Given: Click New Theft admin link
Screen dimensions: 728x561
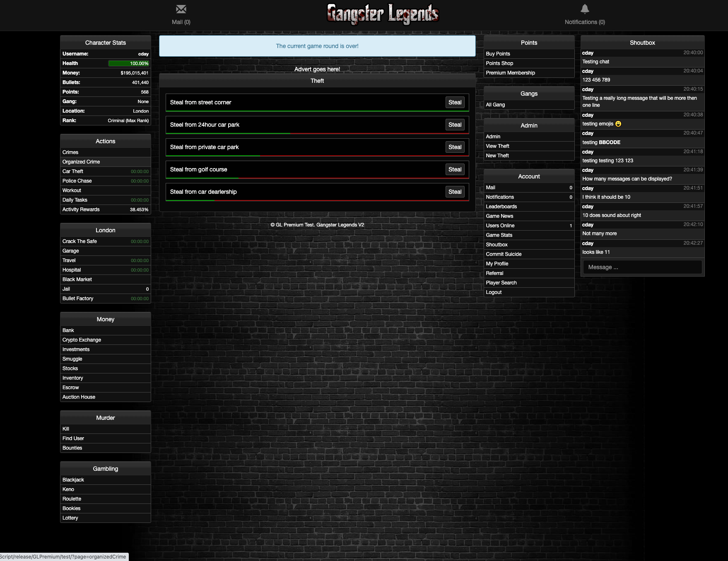Looking at the screenshot, I should click(x=497, y=156).
